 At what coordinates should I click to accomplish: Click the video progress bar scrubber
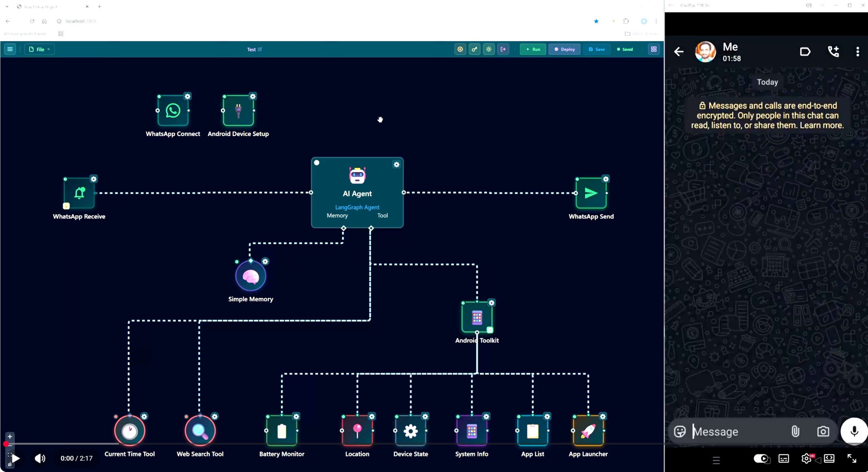click(x=6, y=443)
